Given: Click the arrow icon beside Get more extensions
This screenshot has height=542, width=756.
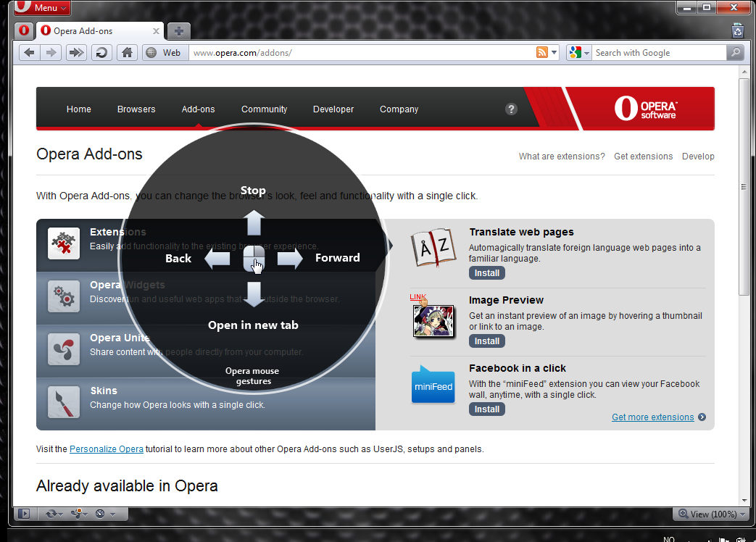Looking at the screenshot, I should 702,417.
